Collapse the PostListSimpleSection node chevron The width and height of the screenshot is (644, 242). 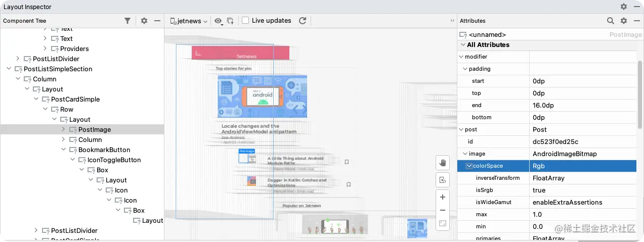pos(9,69)
